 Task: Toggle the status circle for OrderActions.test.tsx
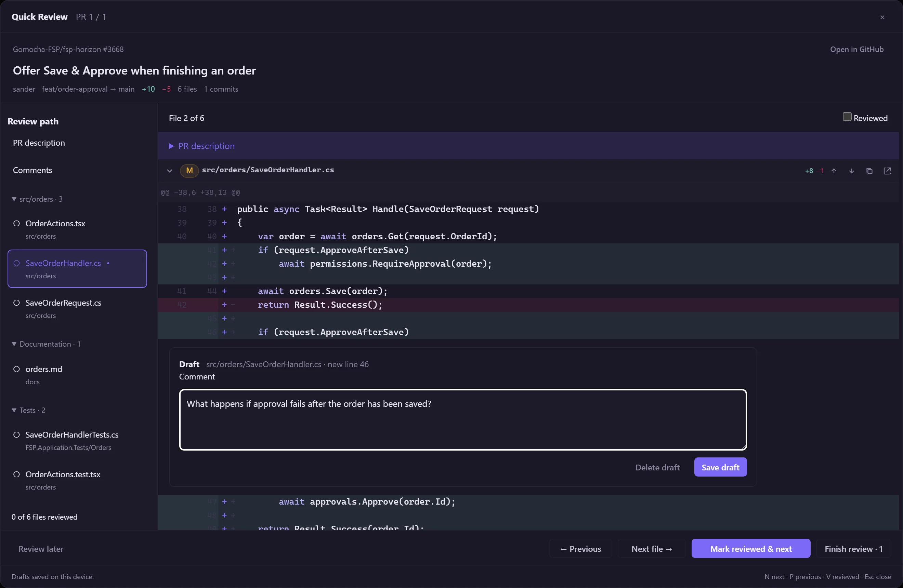[16, 474]
